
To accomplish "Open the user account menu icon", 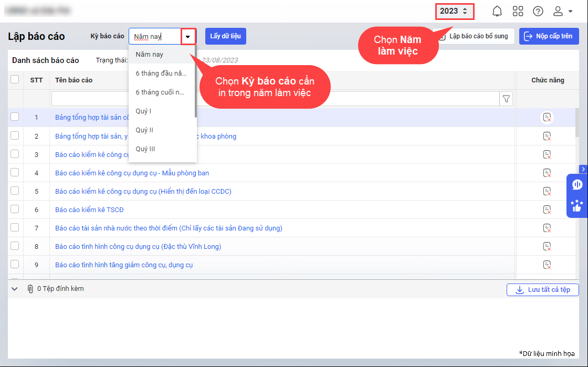I will (x=562, y=11).
